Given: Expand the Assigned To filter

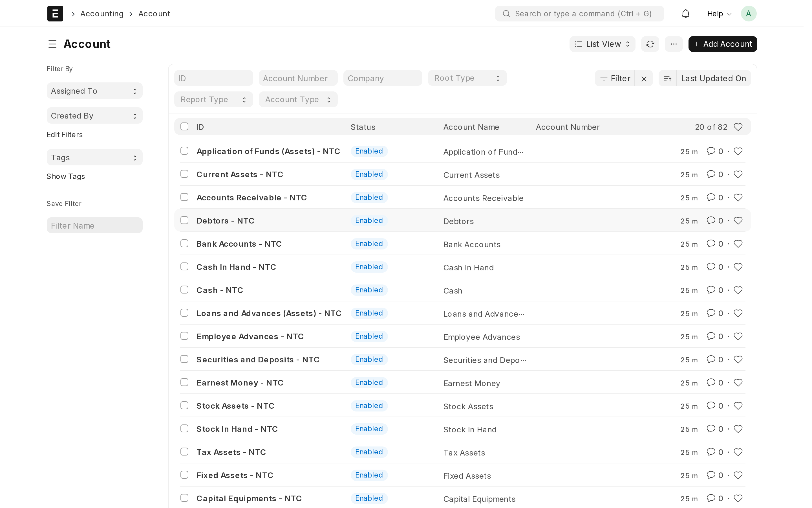Looking at the screenshot, I should tap(94, 91).
